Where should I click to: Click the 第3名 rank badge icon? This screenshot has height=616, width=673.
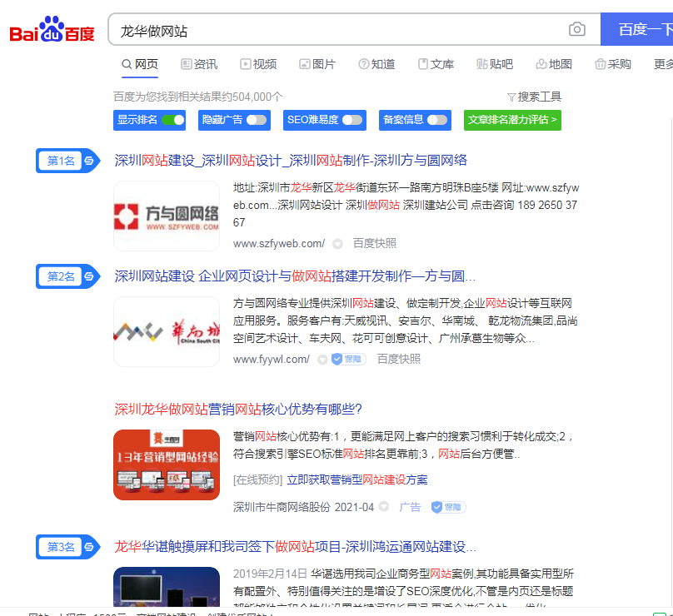point(67,547)
